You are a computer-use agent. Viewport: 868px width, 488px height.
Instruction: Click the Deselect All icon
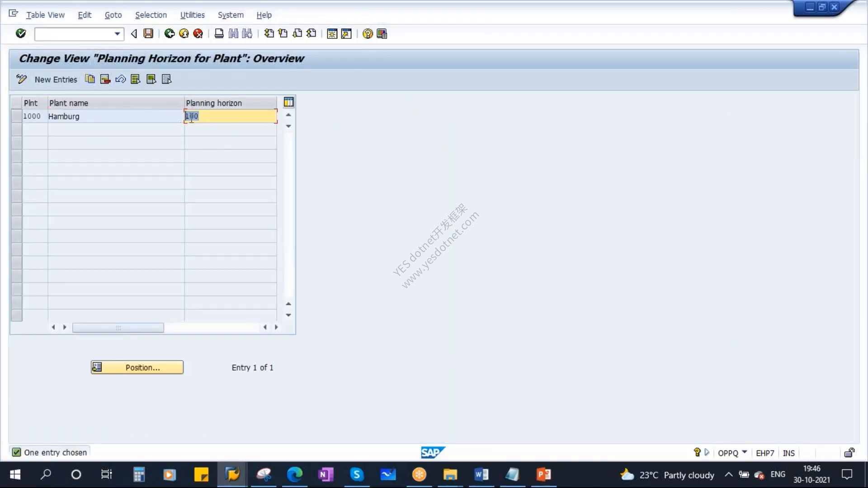pyautogui.click(x=167, y=80)
